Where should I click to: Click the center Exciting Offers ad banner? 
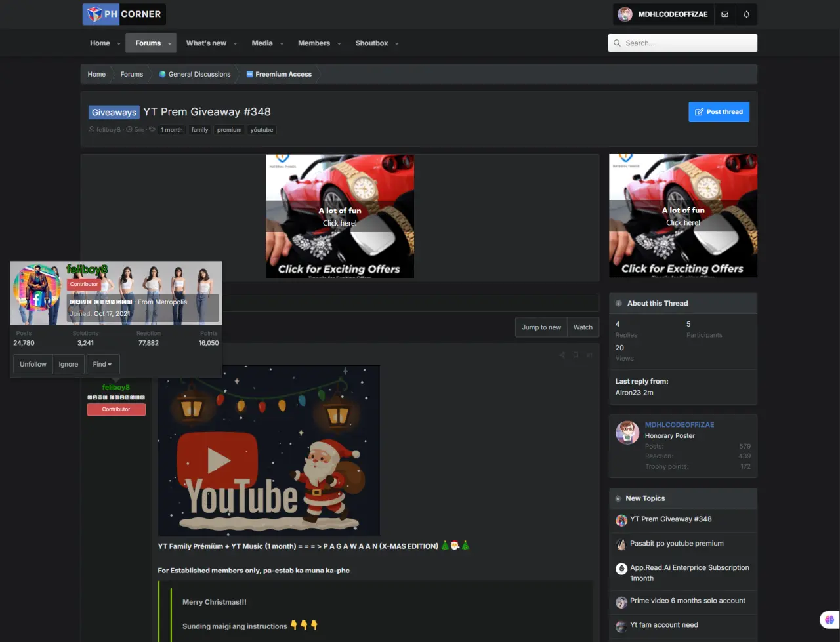coord(340,216)
